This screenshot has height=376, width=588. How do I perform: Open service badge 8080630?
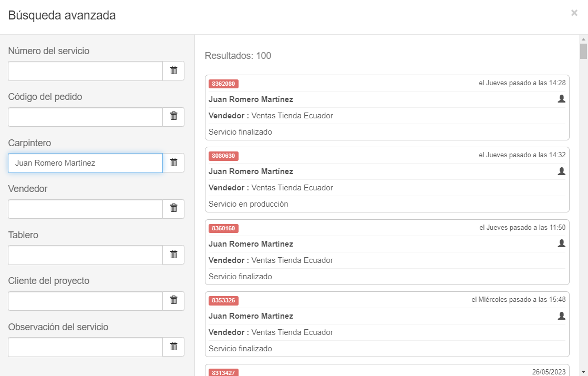[223, 156]
